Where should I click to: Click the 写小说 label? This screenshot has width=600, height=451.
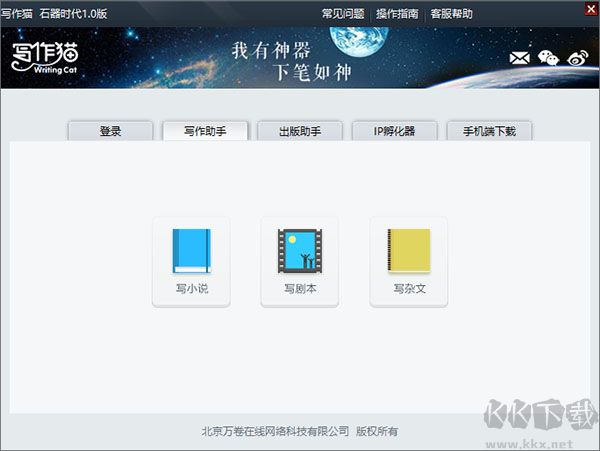(x=192, y=288)
